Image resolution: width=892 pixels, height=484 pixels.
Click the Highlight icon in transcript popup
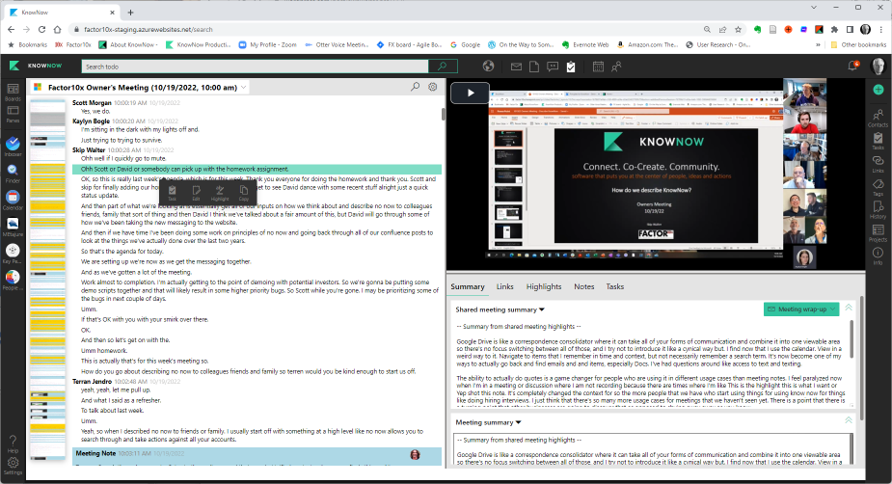pos(220,192)
